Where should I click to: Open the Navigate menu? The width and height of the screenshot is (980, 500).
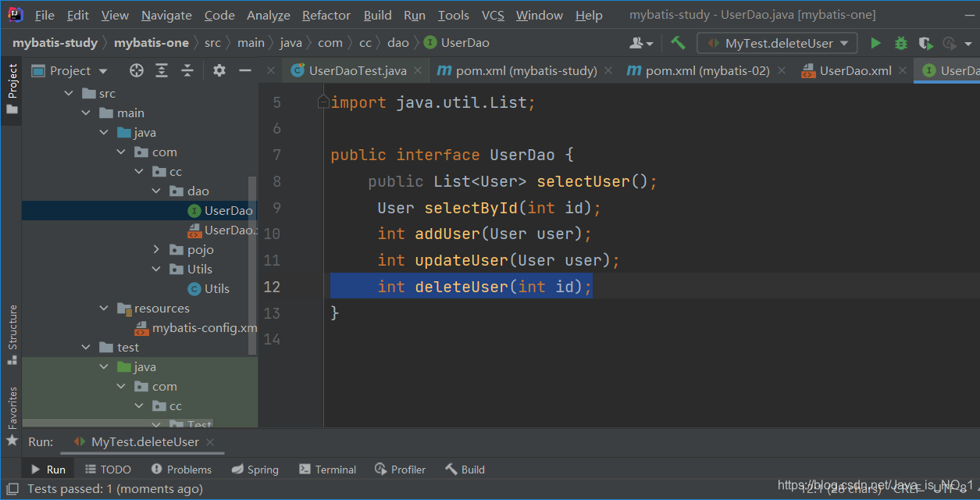pos(166,15)
